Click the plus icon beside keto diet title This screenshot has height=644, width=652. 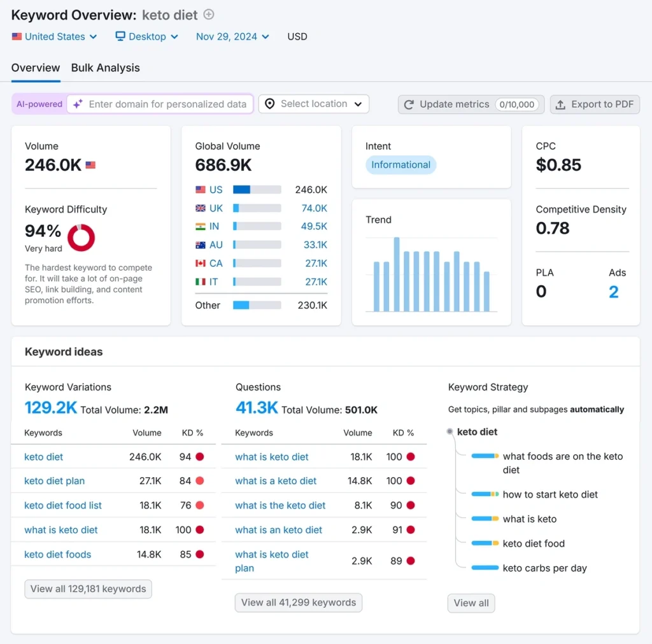click(208, 15)
